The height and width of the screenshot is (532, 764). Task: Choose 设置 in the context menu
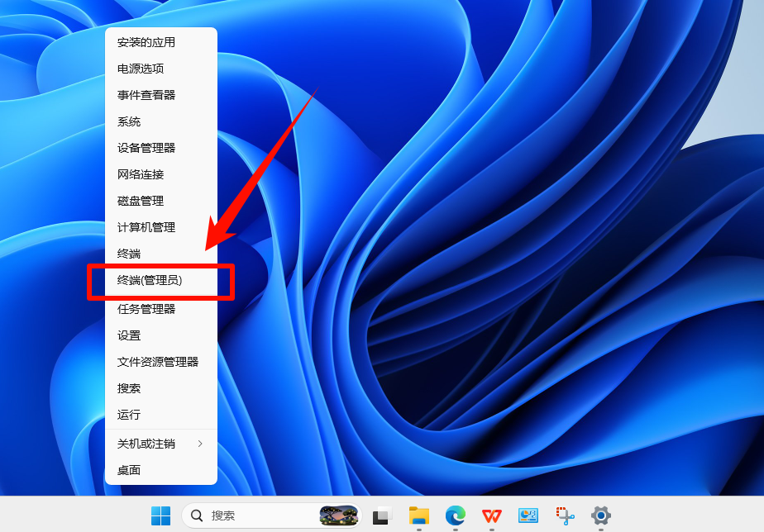[161, 335]
